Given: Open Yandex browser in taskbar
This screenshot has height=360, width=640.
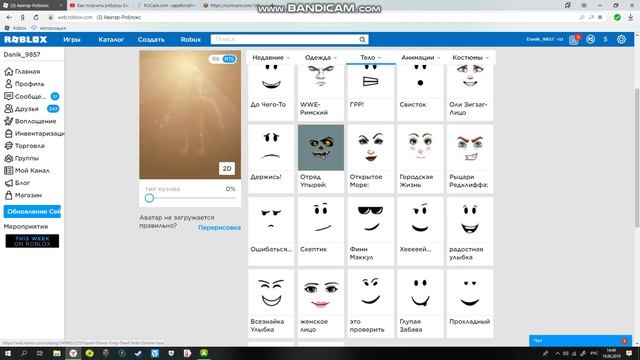Looking at the screenshot, I should click(73, 353).
